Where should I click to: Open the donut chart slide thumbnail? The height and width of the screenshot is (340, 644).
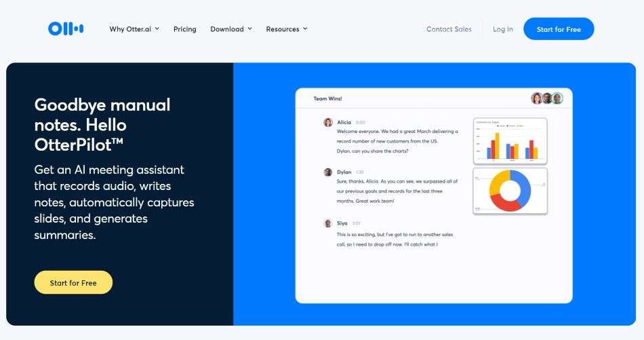[x=510, y=191]
